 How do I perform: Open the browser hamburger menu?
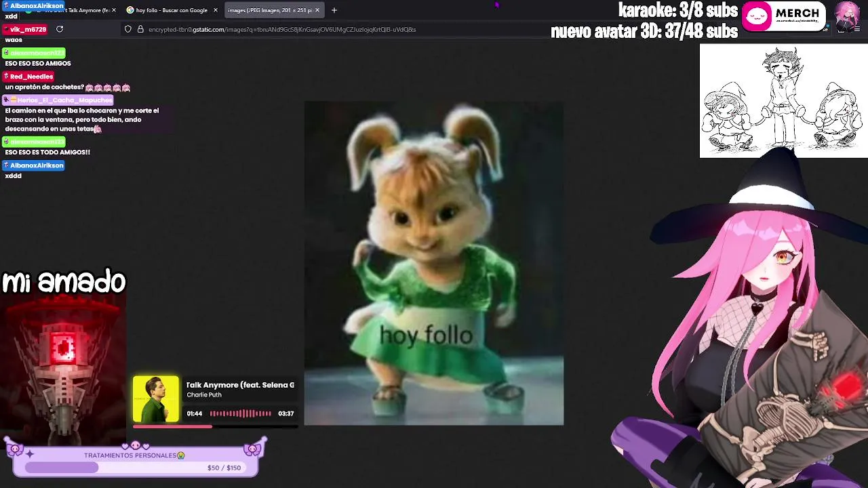click(857, 29)
